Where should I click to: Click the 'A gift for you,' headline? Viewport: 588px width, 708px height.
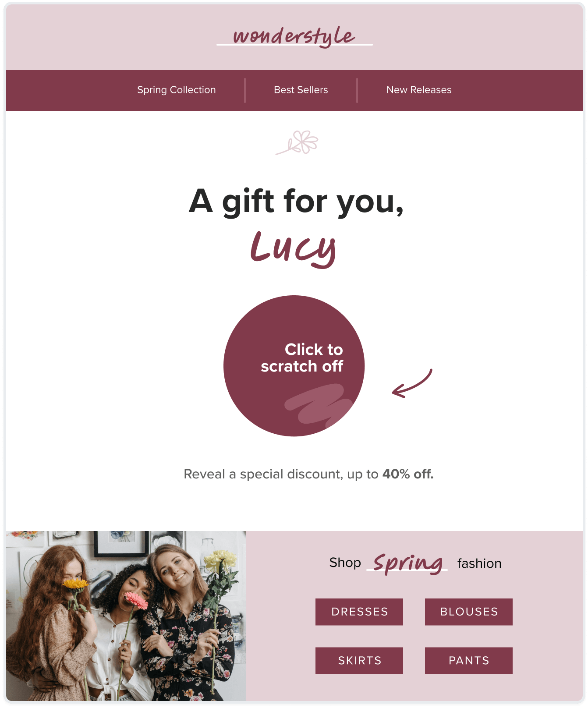pyautogui.click(x=296, y=202)
